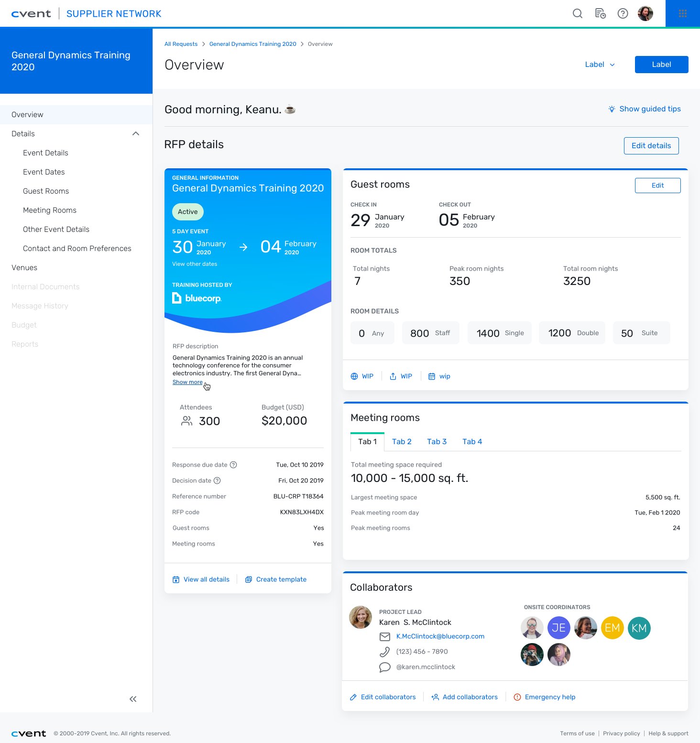
Task: Select the KM coordinator avatar
Action: click(639, 628)
